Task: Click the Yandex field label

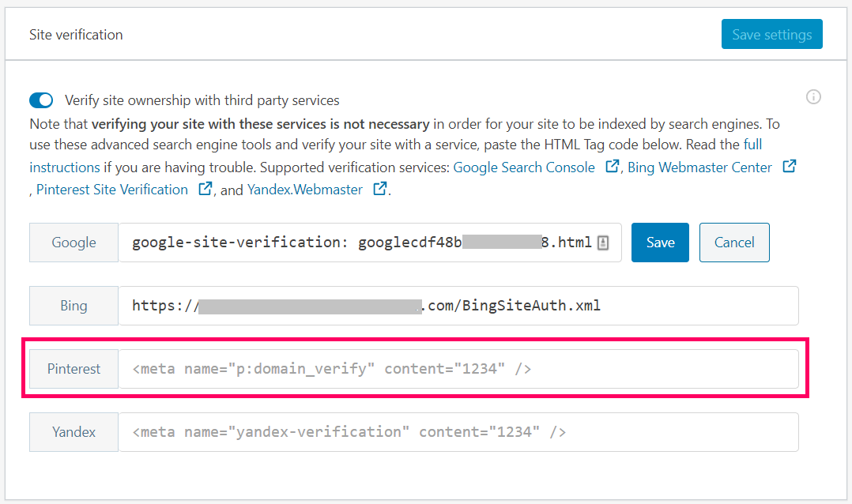Action: point(74,432)
